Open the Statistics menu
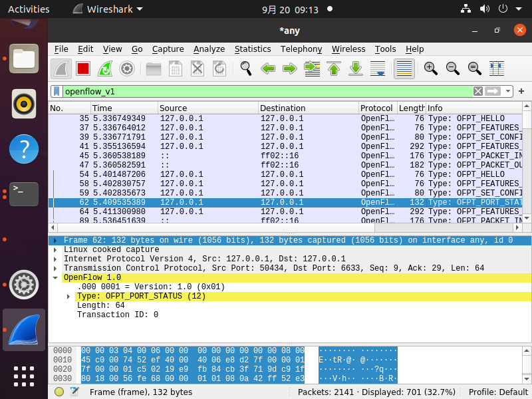This screenshot has height=399, width=532. tap(253, 49)
